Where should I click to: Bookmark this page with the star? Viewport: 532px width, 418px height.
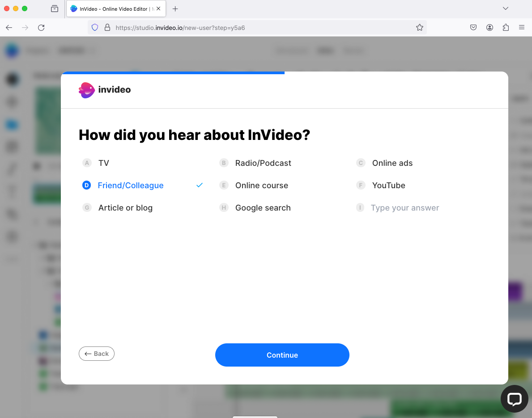coord(420,28)
